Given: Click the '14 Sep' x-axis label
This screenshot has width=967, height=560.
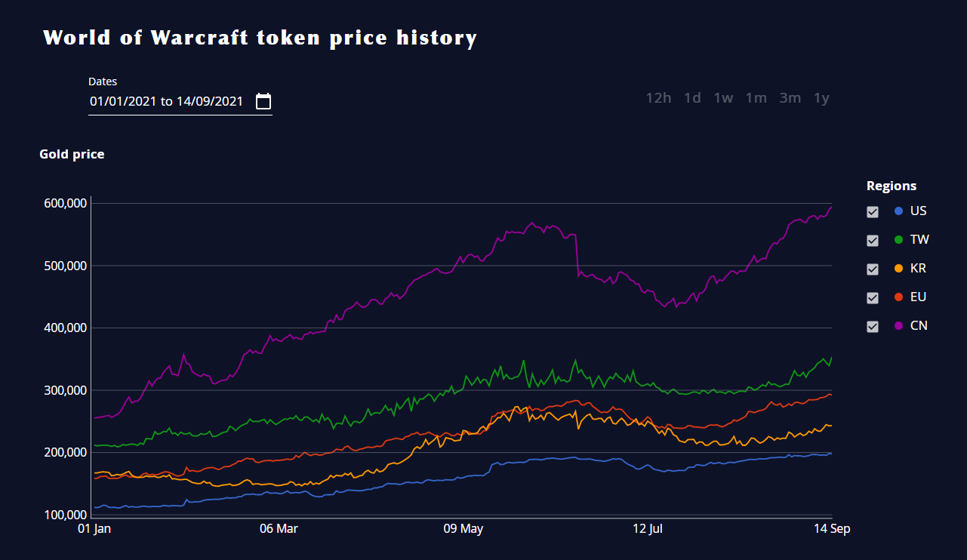Looking at the screenshot, I should pyautogui.click(x=833, y=529).
